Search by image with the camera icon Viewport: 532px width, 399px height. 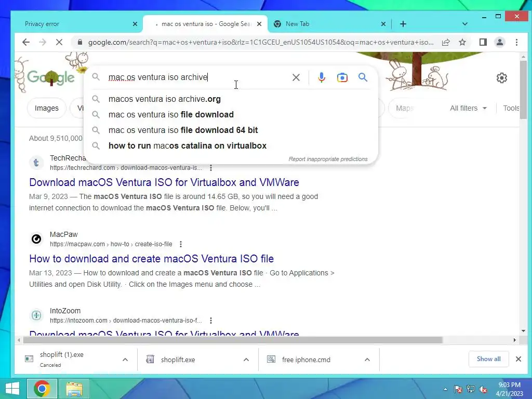coord(342,77)
